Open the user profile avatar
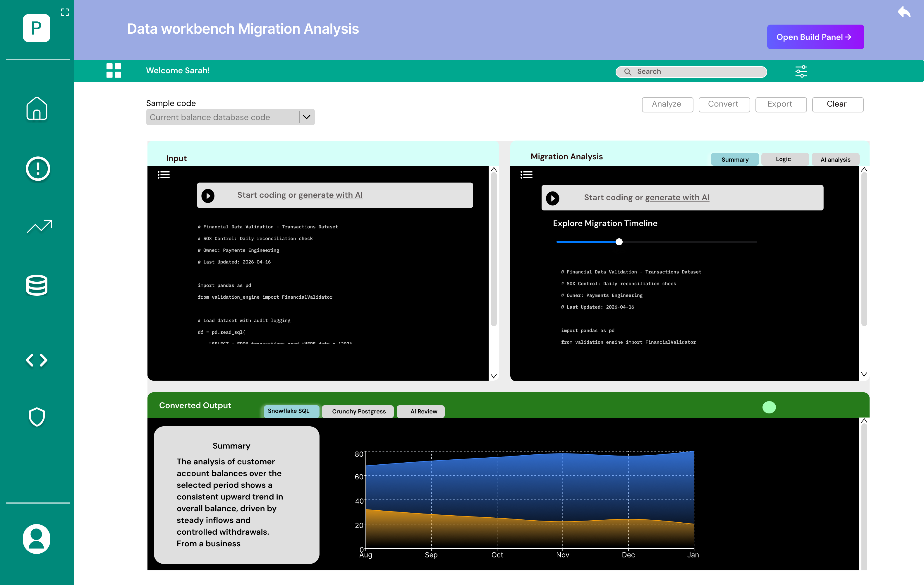The width and height of the screenshot is (924, 585). click(37, 538)
